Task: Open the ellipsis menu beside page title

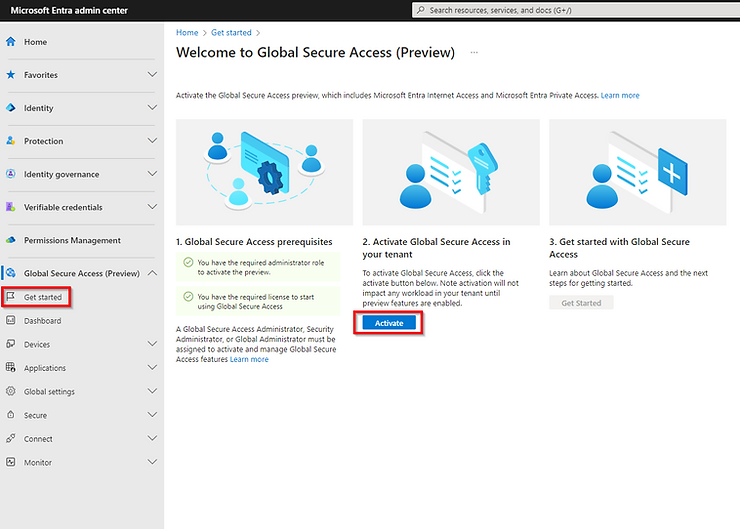Action: point(474,52)
